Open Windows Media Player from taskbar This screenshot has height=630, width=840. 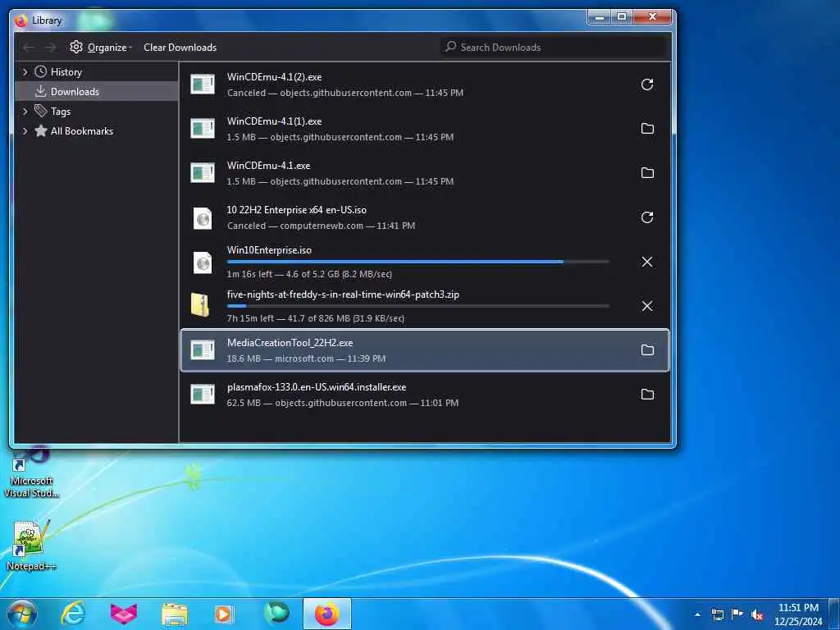pos(223,614)
